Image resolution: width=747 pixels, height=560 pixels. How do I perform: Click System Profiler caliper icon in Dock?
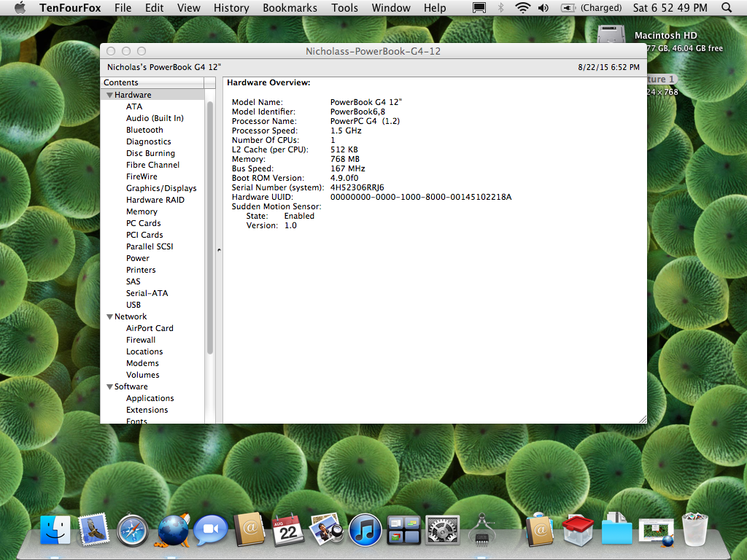tap(481, 529)
